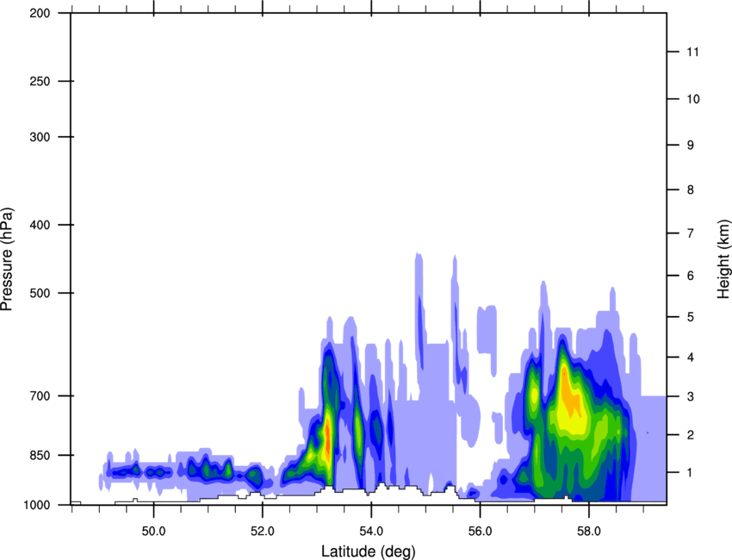
Task: Click the 50.0 latitude tick label
Action: pyautogui.click(x=153, y=532)
